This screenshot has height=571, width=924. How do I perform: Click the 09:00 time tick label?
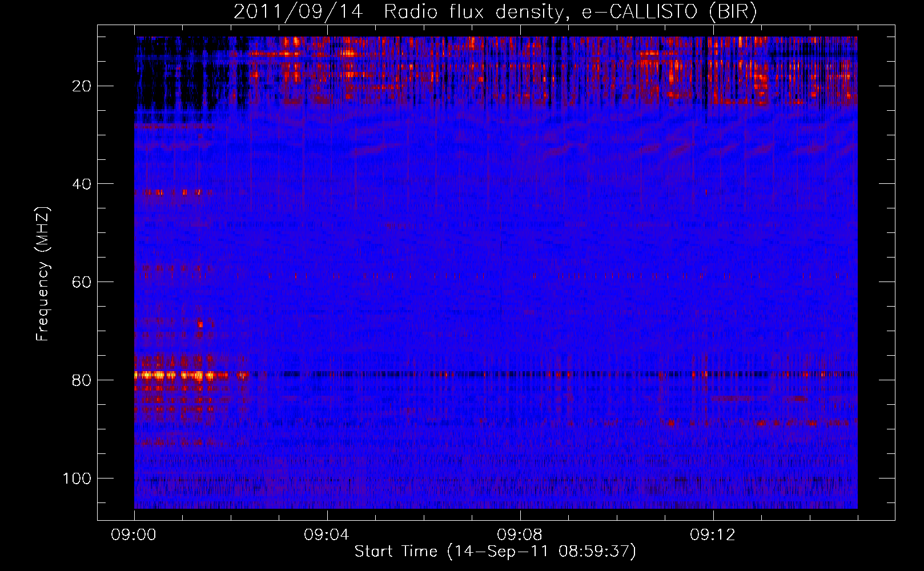coord(134,535)
